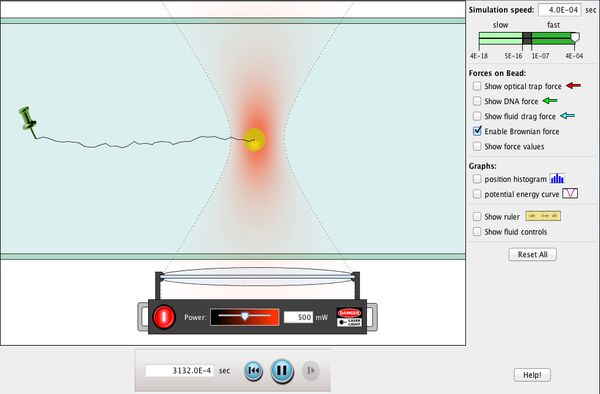Click the Simulation speed value field
600x394 pixels.
559,10
